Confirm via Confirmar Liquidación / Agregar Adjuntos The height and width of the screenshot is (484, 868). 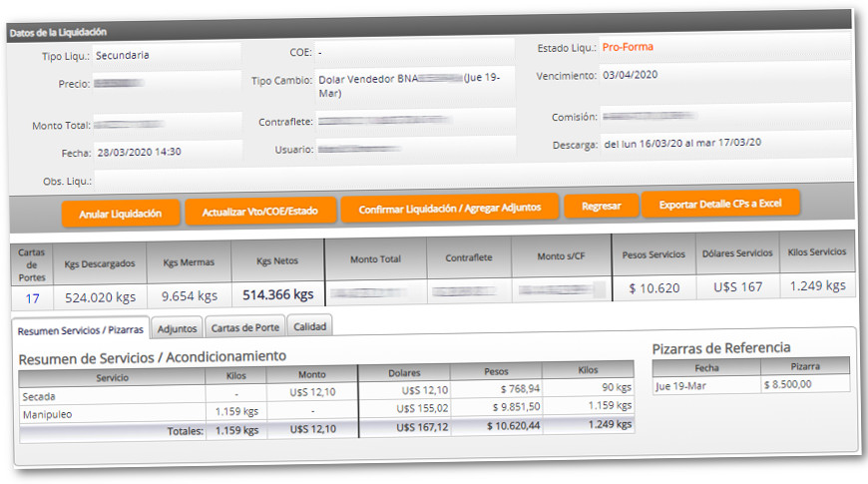(x=449, y=208)
